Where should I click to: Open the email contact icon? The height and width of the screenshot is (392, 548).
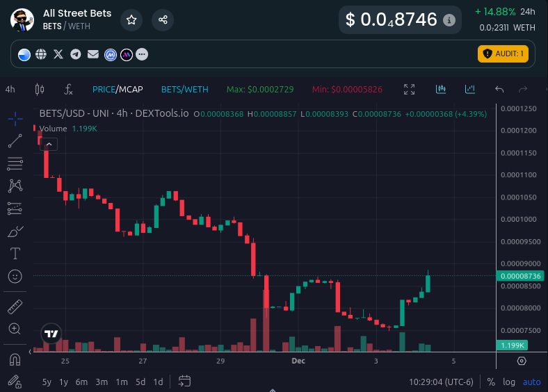click(93, 54)
